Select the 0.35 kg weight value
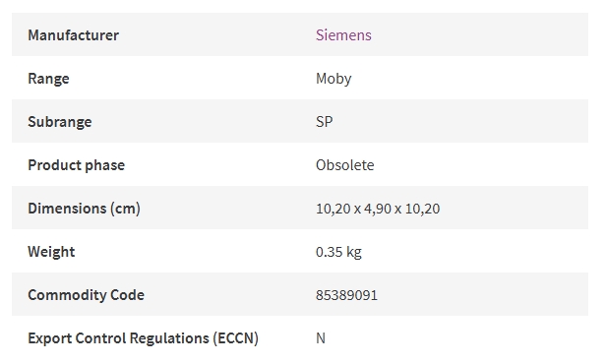Screen dimensions: 606x364 pos(338,252)
